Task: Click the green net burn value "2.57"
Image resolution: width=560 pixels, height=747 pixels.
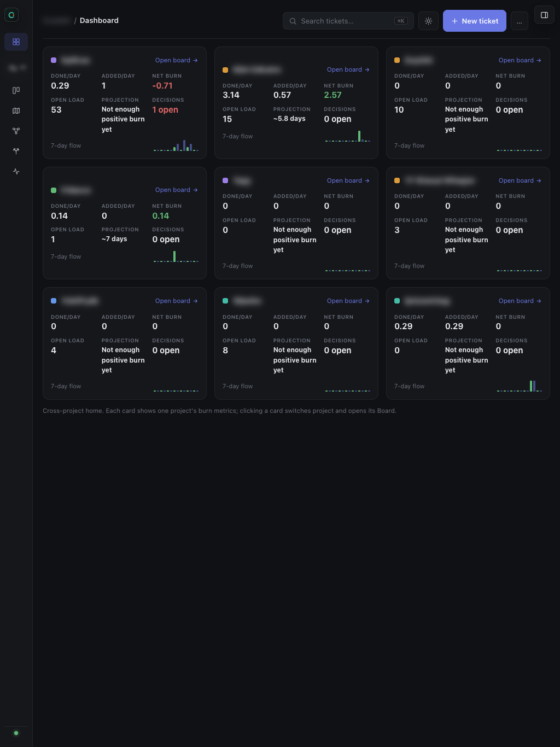Action: pos(332,95)
